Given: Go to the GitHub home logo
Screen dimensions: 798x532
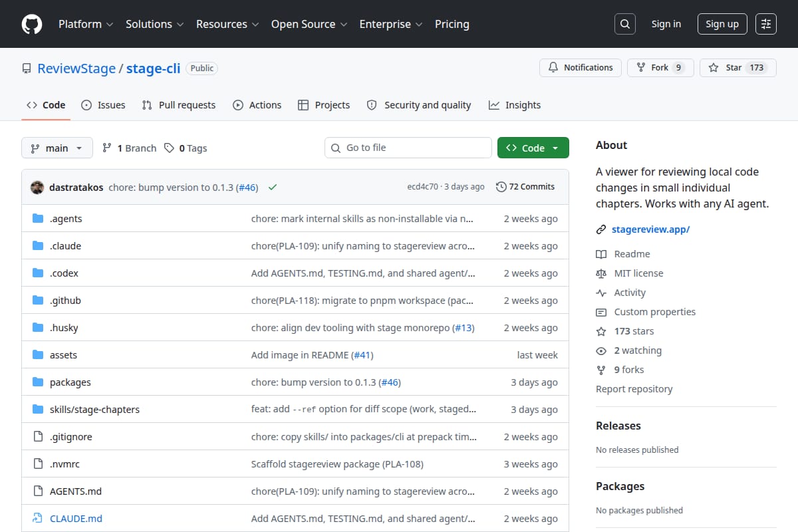Looking at the screenshot, I should (32, 24).
